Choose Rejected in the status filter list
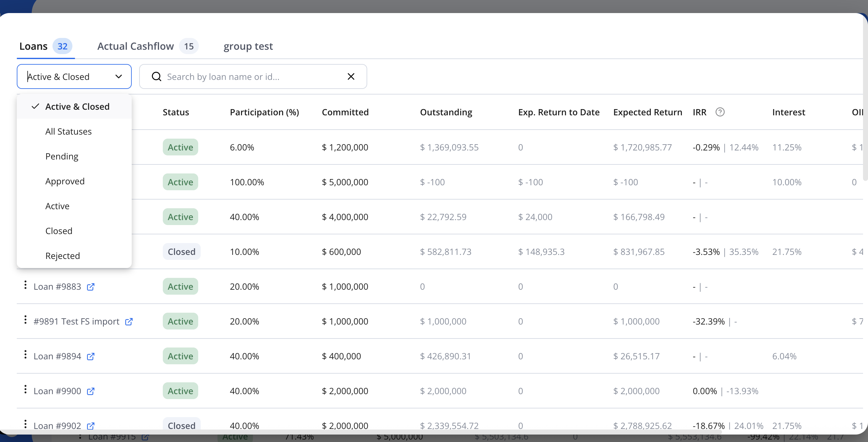Screen dimensions: 868x442 tap(63, 256)
